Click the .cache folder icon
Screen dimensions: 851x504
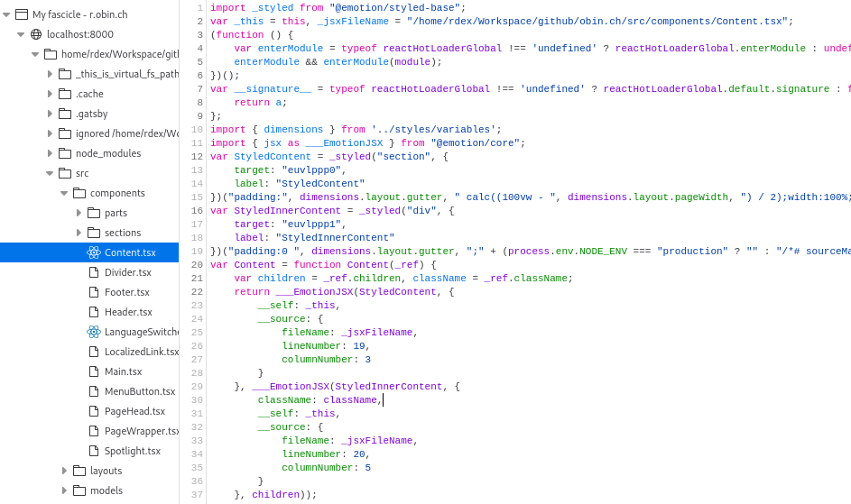[65, 94]
